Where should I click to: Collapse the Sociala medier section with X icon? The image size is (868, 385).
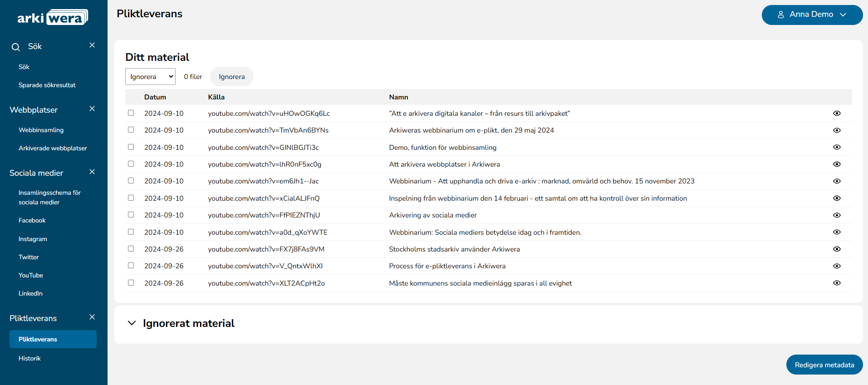pos(92,172)
